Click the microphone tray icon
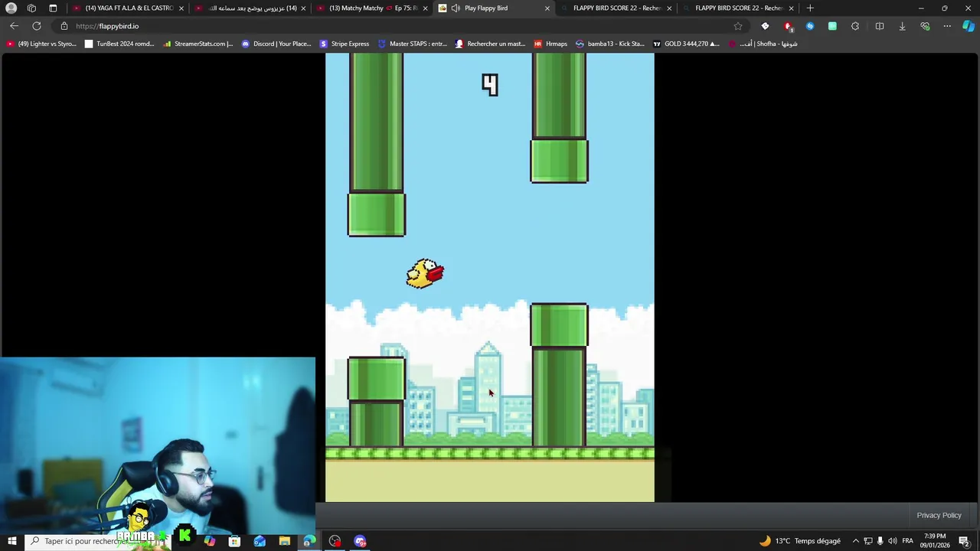The width and height of the screenshot is (980, 551). click(880, 541)
